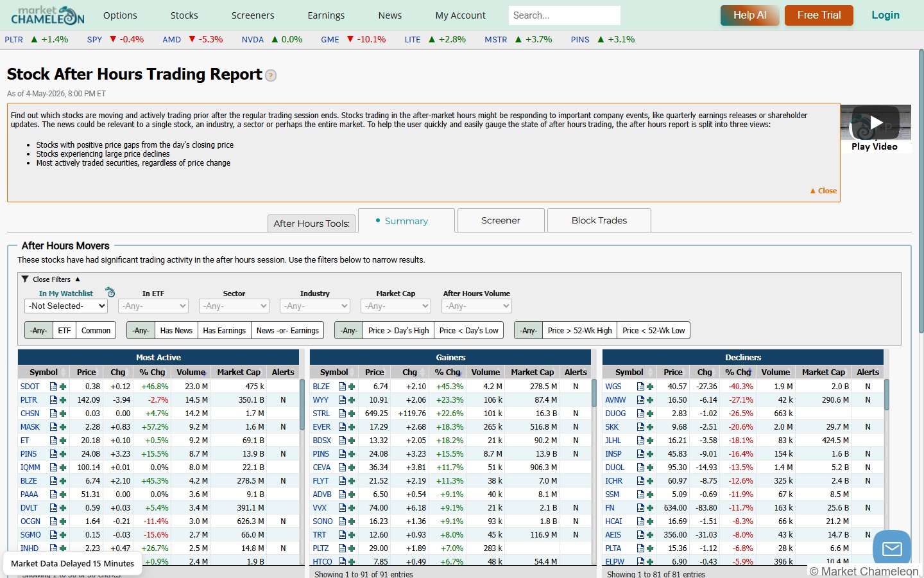Open document icon next to DVLT

point(54,508)
